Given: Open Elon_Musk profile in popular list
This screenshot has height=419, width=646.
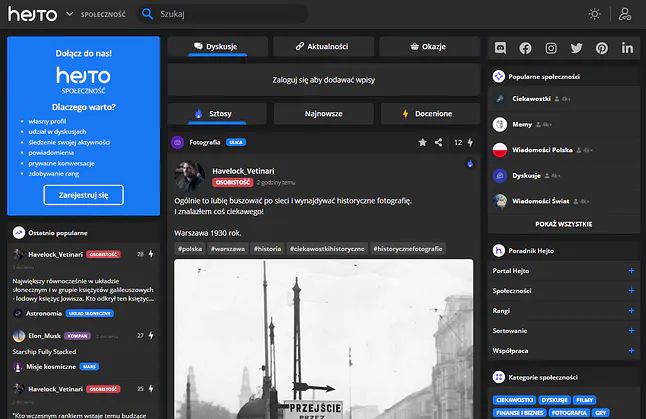Looking at the screenshot, I should click(44, 336).
